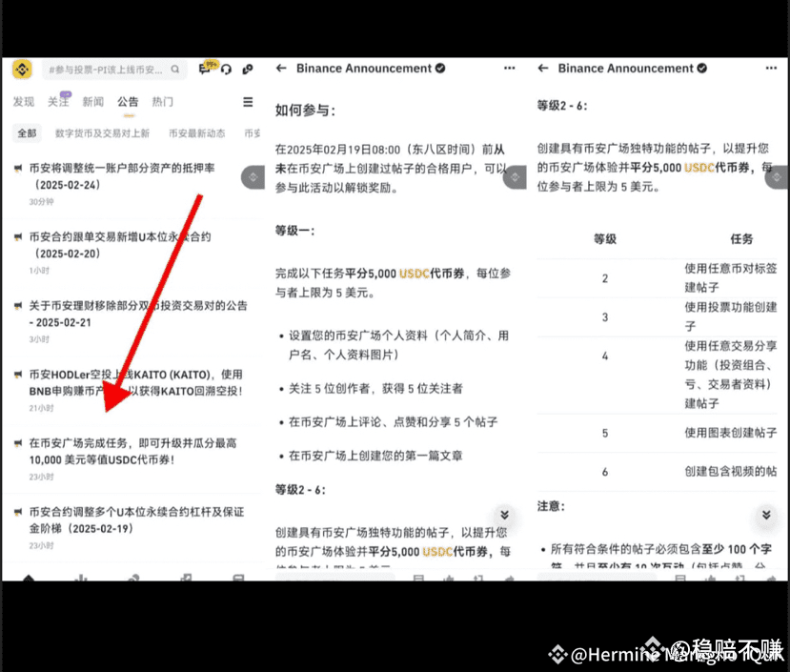Tap 任务 column header in table
The height and width of the screenshot is (672, 790).
[x=741, y=239]
